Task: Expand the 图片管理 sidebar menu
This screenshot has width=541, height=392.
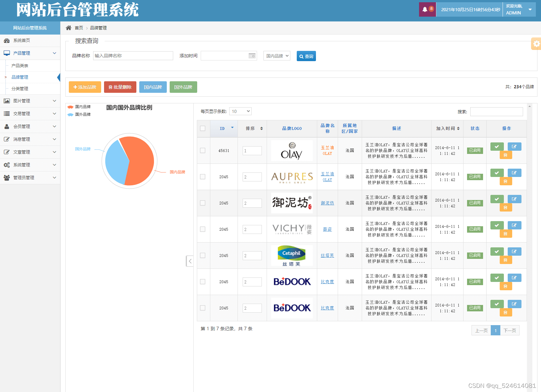Action: [x=30, y=101]
